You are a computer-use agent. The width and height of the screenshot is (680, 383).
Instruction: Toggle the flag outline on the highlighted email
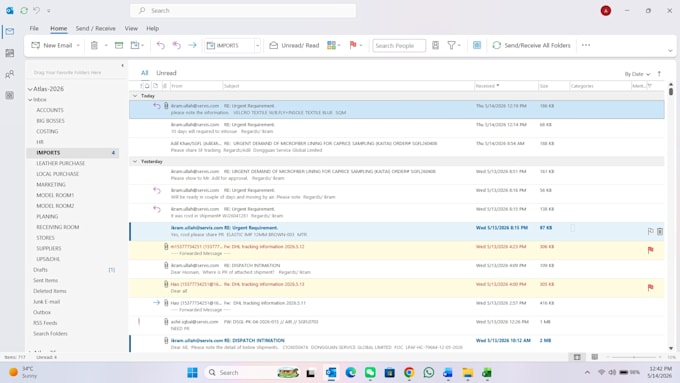[651, 232]
